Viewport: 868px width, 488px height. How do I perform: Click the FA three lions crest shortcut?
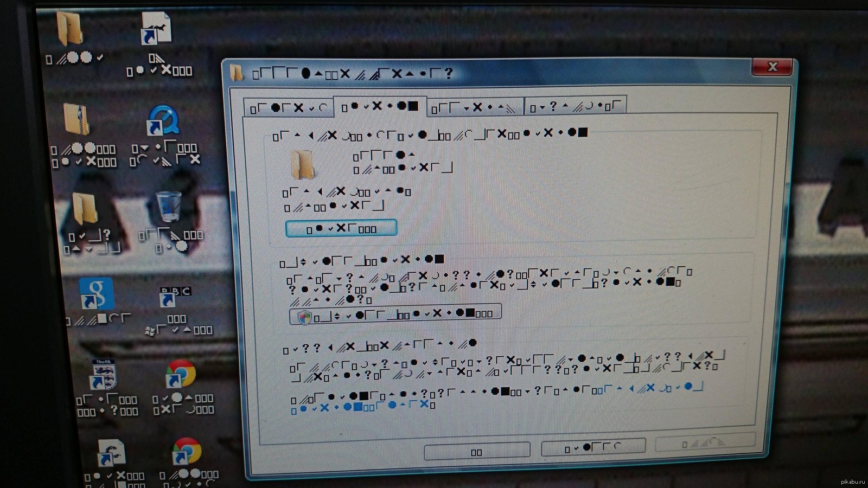tap(105, 375)
